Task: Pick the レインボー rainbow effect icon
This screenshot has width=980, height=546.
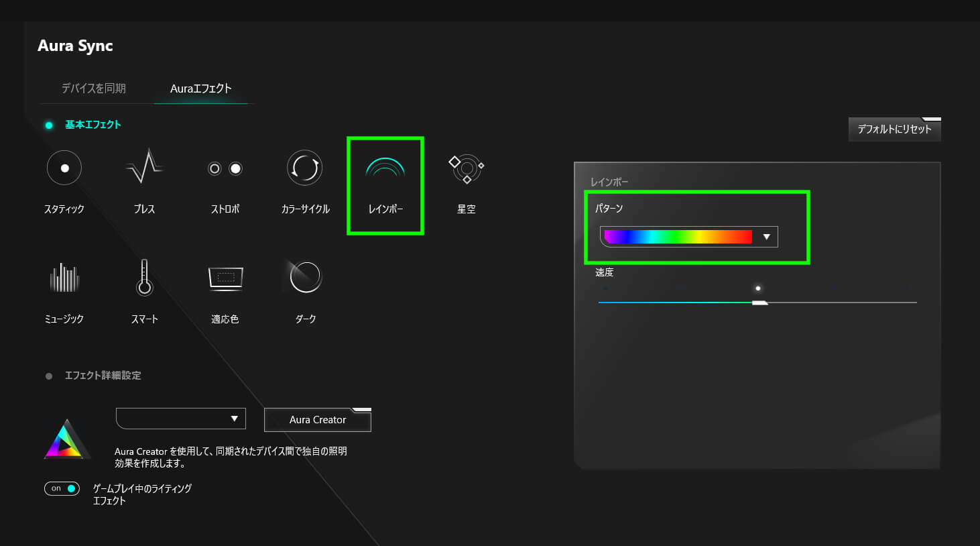Action: click(x=385, y=168)
